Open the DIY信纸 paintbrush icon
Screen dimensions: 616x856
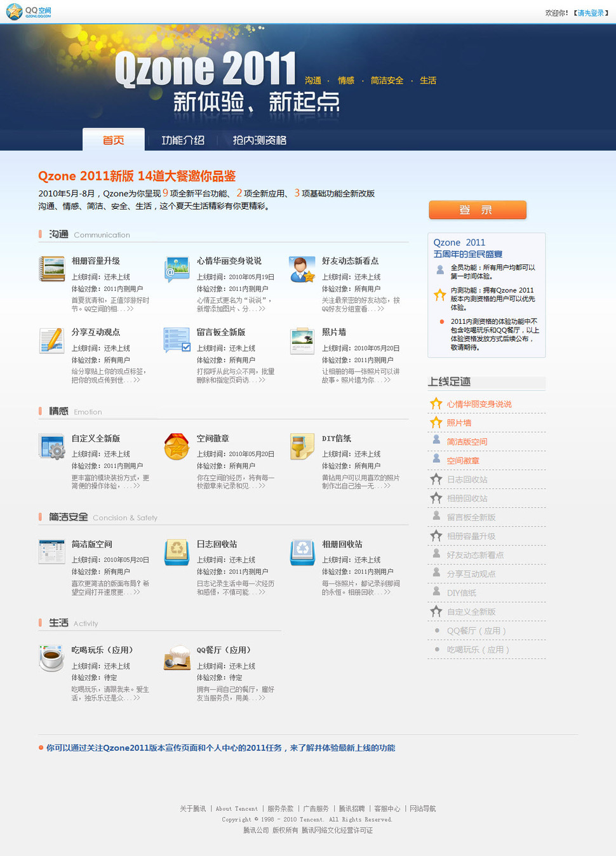(302, 446)
